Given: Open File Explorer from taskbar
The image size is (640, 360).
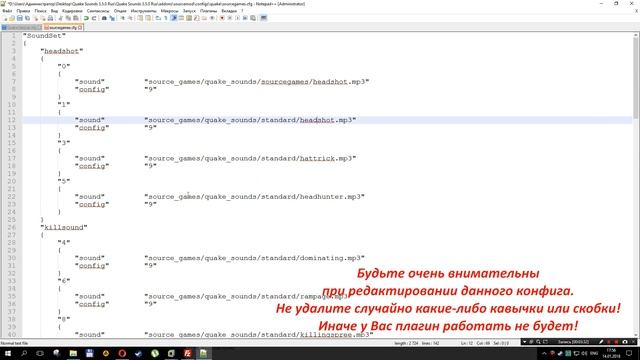Looking at the screenshot, I should [73, 353].
